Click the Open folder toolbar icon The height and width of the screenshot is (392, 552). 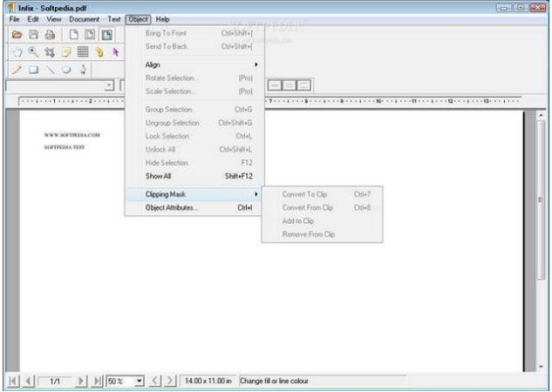coord(17,35)
